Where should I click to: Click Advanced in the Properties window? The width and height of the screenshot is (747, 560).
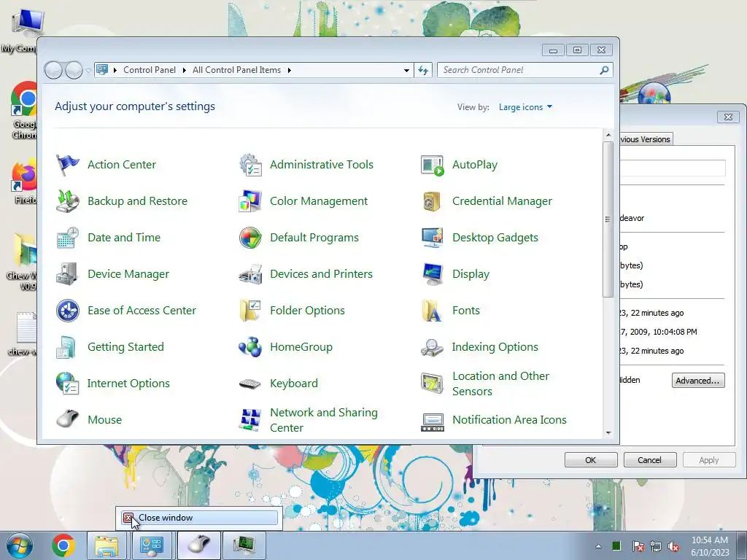point(698,381)
